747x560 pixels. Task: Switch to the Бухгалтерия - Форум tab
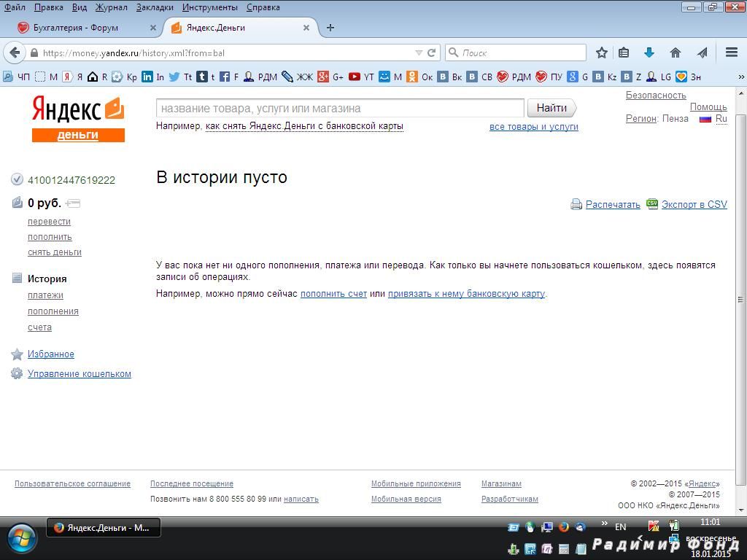(x=87, y=28)
